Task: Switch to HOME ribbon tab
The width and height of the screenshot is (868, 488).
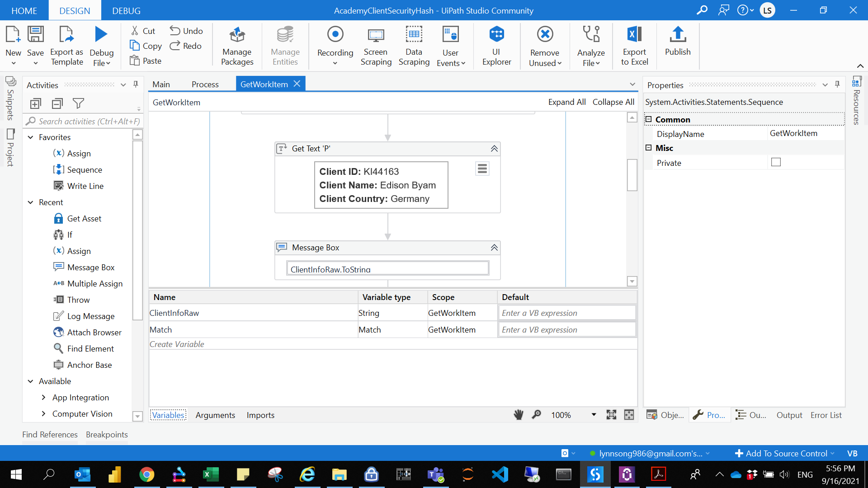Action: point(24,10)
